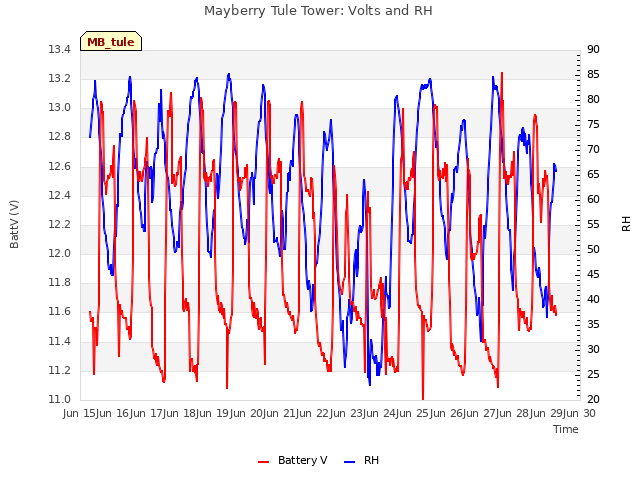Click the 13.4 left axis value
This screenshot has width=640, height=480.
(x=60, y=50)
